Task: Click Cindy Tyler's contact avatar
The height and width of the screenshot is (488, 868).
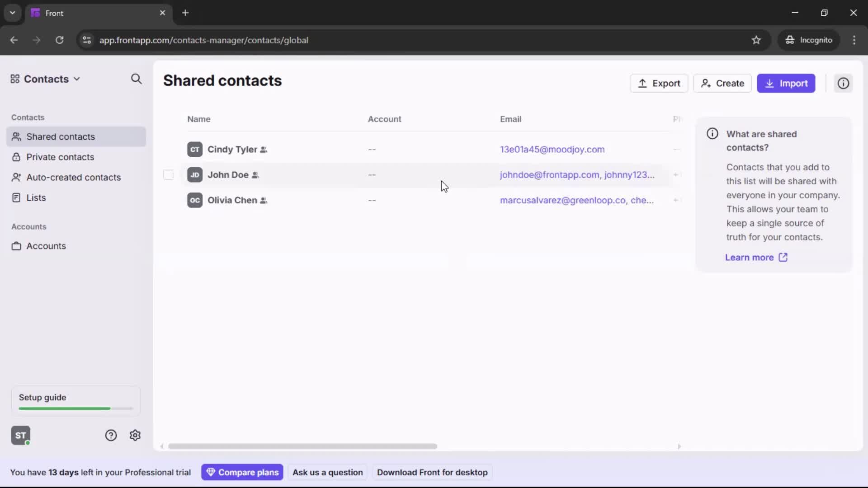Action: [195, 150]
